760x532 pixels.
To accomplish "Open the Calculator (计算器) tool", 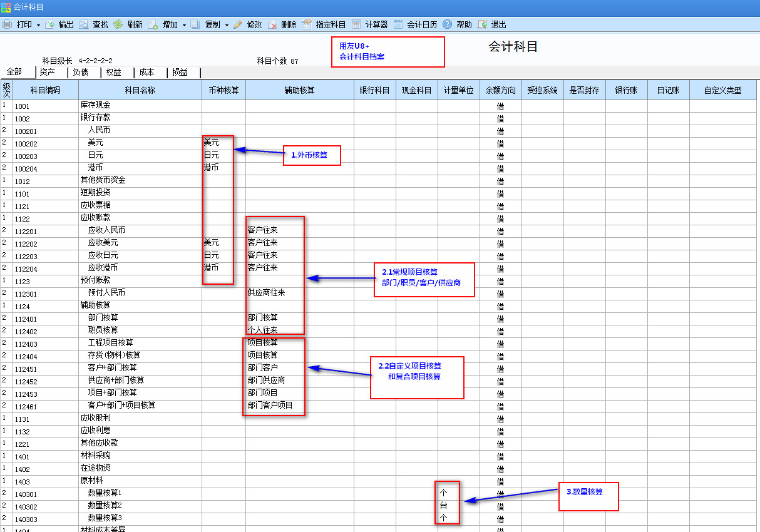I will (356, 24).
